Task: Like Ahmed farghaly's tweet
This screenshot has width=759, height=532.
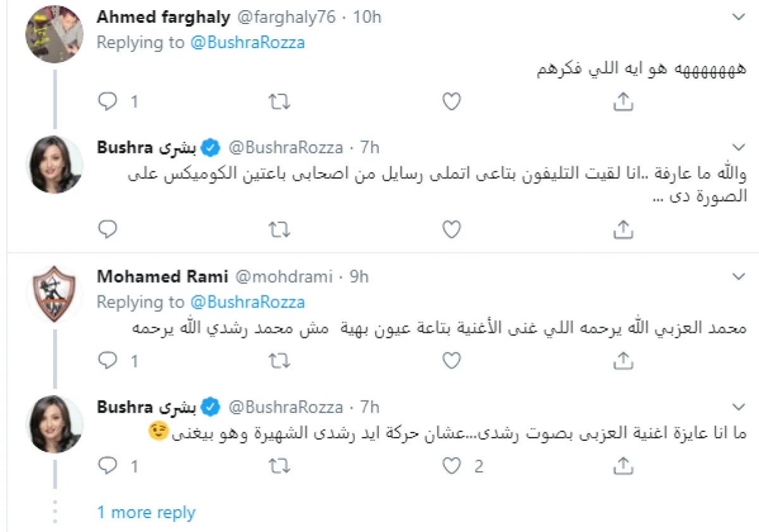Action: tap(451, 101)
